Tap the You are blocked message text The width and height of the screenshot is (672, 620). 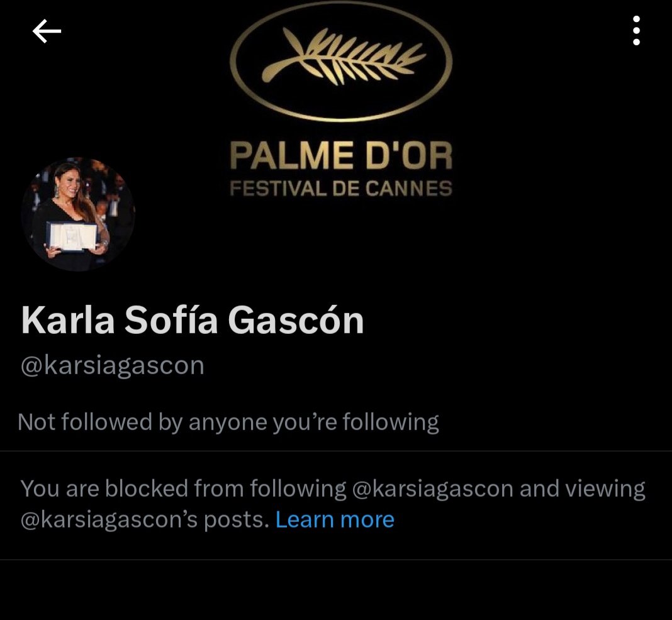click(x=333, y=504)
